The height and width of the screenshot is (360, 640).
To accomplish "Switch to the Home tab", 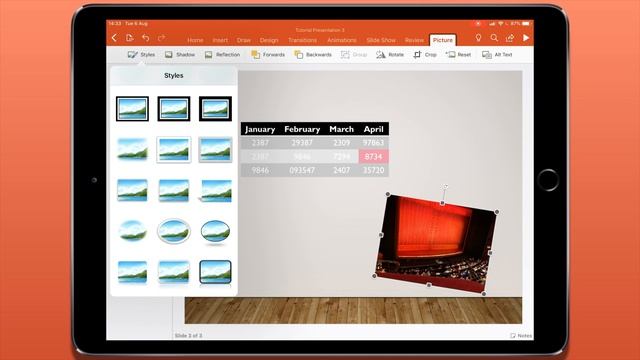I will click(195, 40).
